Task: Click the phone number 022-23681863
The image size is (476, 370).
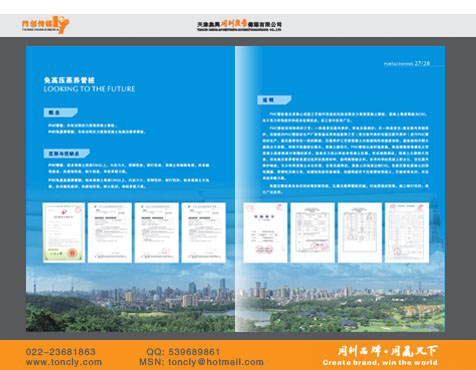Action: point(61,352)
